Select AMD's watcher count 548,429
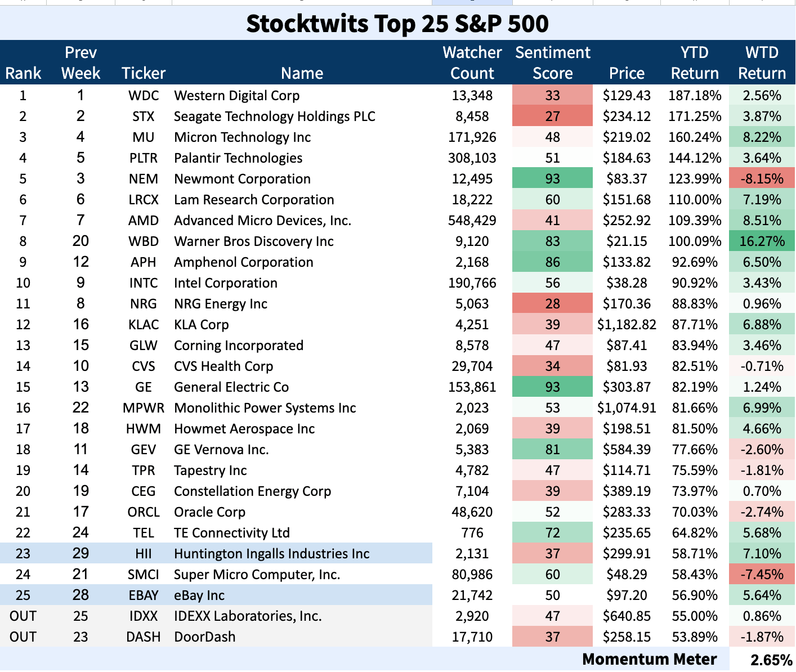796x672 pixels. pos(472,221)
